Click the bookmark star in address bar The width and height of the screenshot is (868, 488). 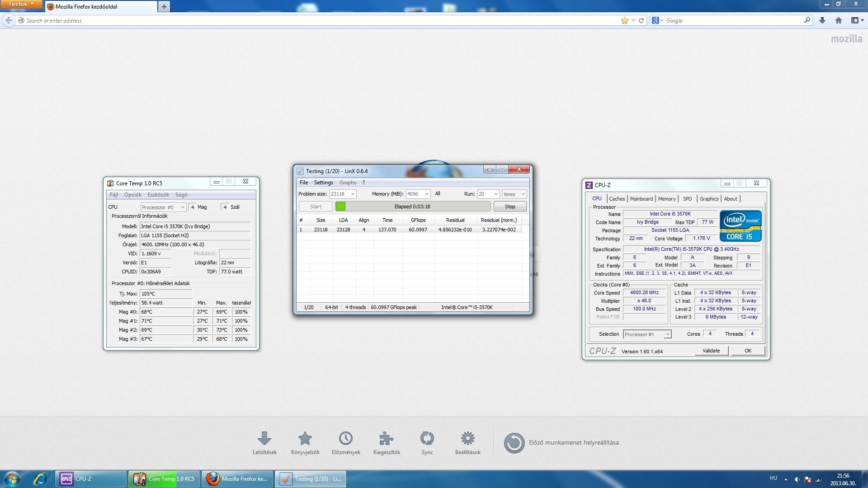coord(625,20)
